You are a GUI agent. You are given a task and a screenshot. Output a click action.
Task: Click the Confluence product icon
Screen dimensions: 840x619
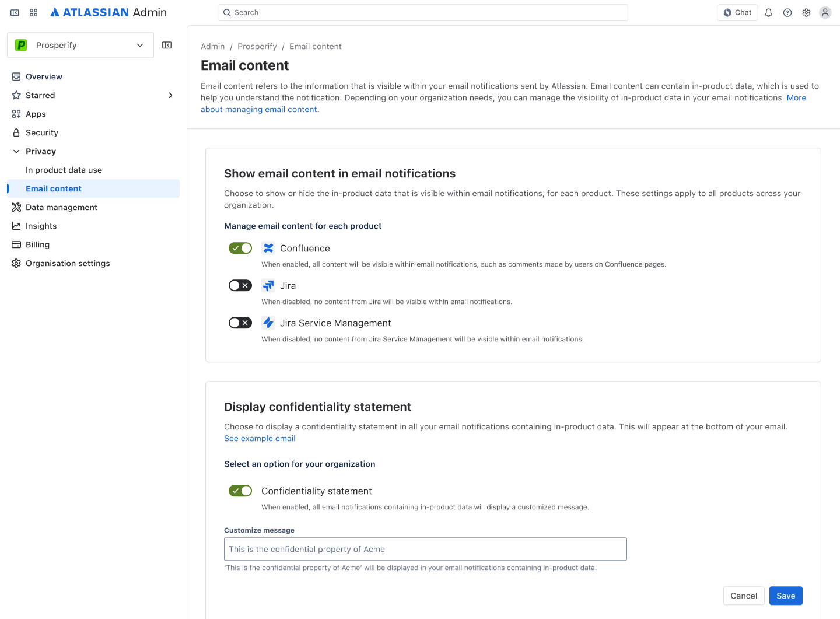[x=268, y=248]
